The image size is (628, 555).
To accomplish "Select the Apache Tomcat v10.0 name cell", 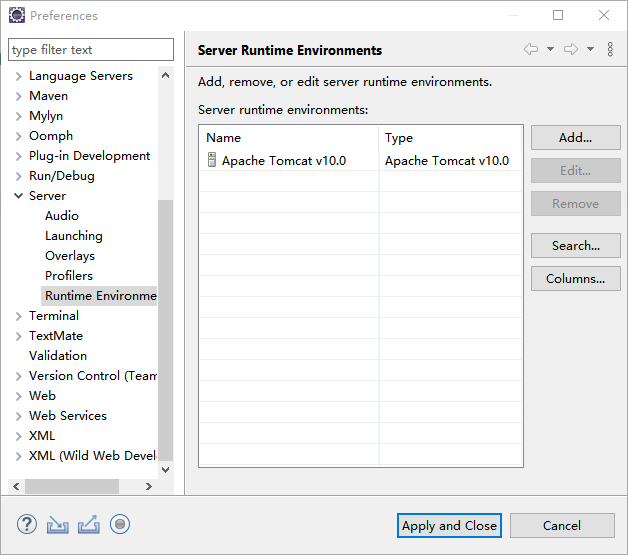I will pyautogui.click(x=284, y=161).
